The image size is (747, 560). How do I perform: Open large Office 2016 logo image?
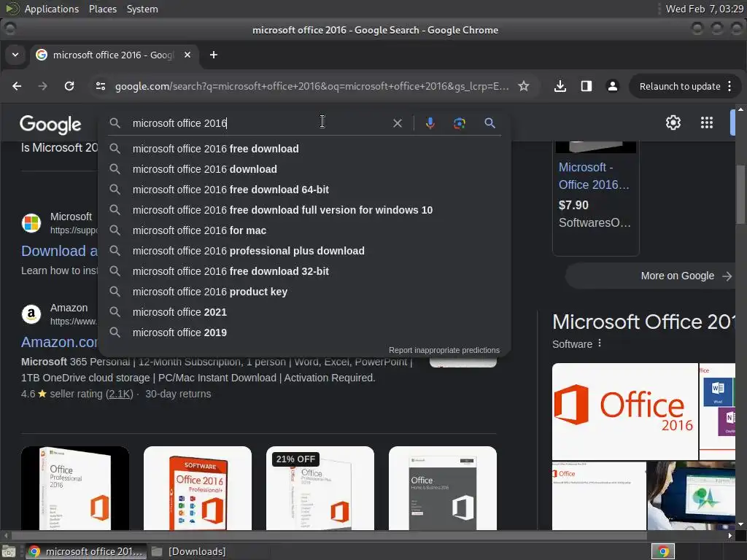625,411
